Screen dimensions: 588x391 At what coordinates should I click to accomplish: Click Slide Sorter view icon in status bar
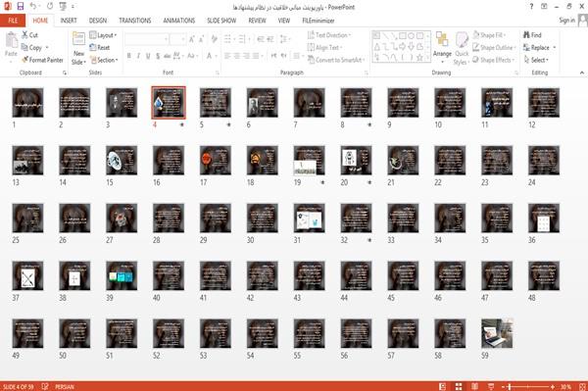coord(459,386)
